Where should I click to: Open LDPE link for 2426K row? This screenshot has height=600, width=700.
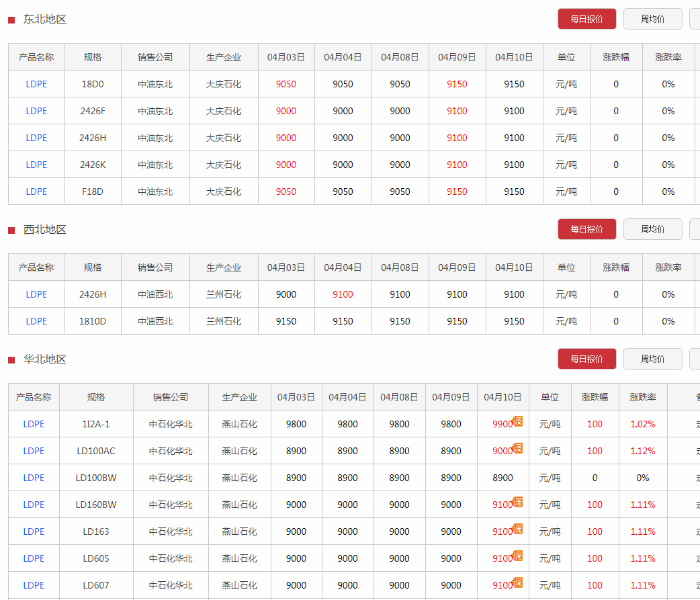tap(36, 165)
